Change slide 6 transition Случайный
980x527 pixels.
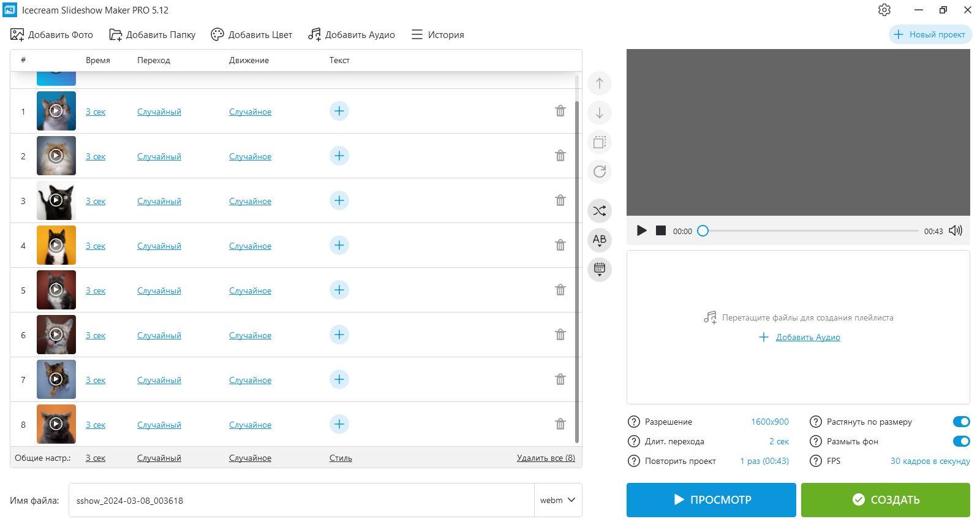[159, 335]
